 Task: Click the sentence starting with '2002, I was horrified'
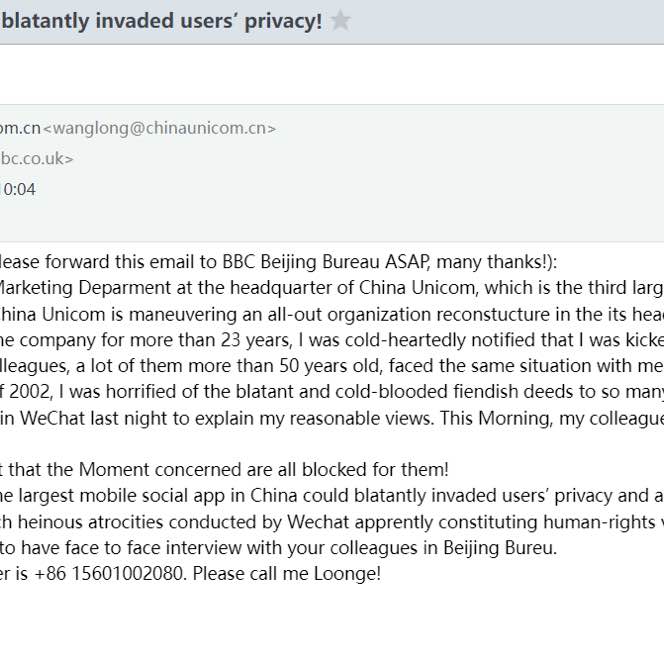point(332,392)
